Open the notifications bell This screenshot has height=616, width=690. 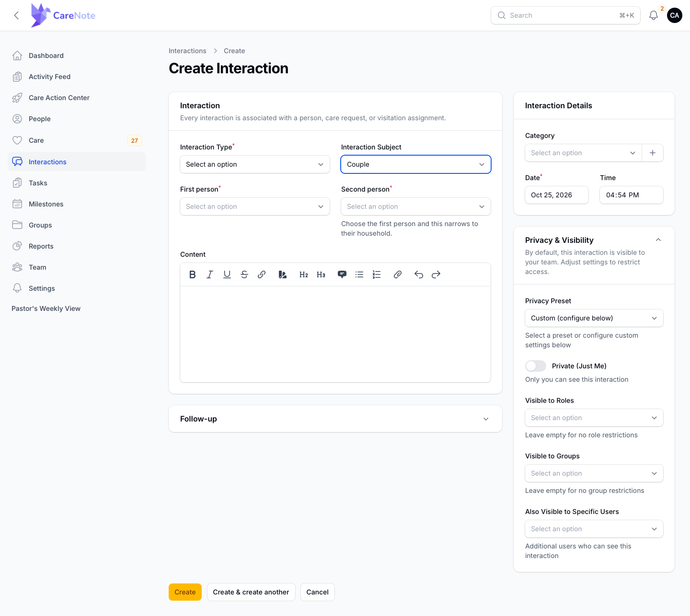coord(654,15)
